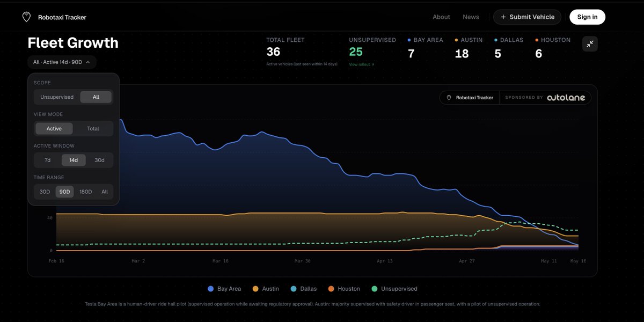
Task: Click the Bay Area count 7
Action: [411, 54]
